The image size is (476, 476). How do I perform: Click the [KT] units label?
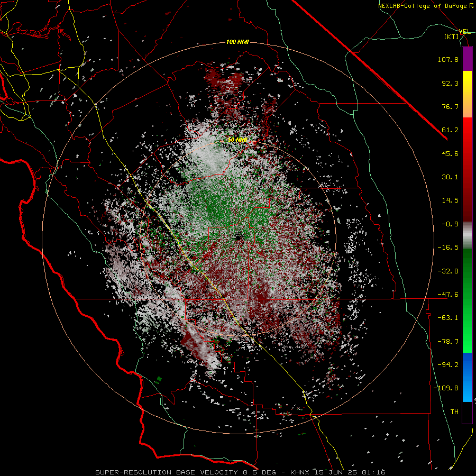pyautogui.click(x=452, y=36)
